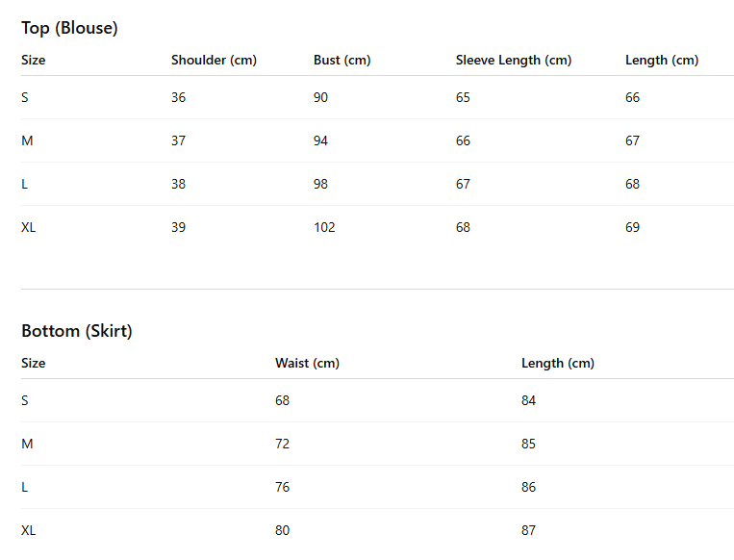Select the Shoulder (cm) column header
The height and width of the screenshot is (560, 734).
tap(214, 60)
